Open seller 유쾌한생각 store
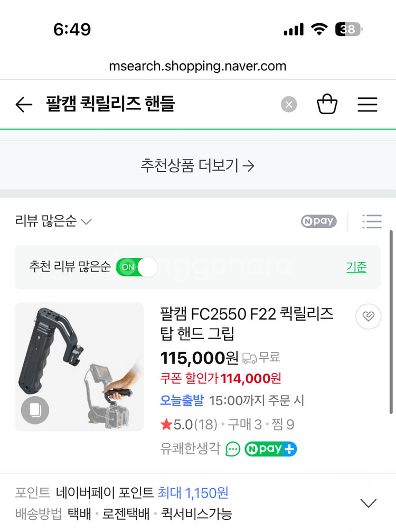Screen dimensions: 396x532 (190, 449)
